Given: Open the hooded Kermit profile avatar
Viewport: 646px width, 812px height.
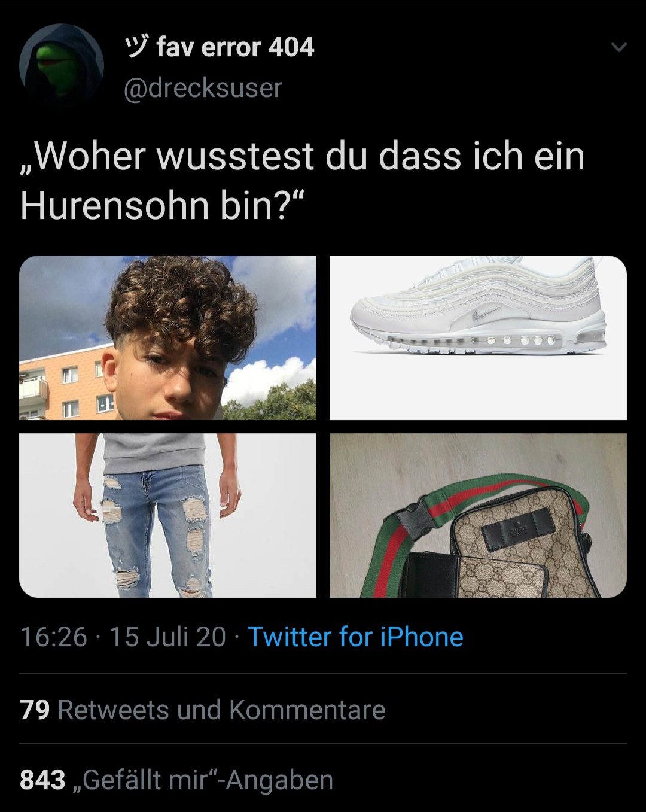Looking at the screenshot, I should (62, 65).
